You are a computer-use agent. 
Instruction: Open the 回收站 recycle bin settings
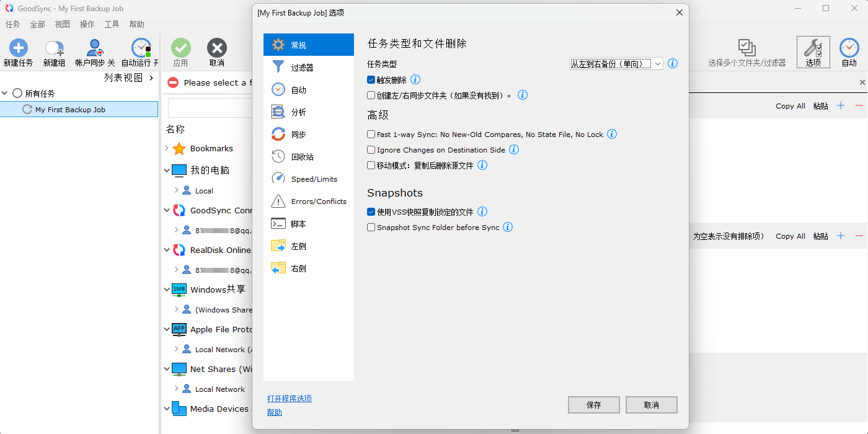(x=302, y=157)
